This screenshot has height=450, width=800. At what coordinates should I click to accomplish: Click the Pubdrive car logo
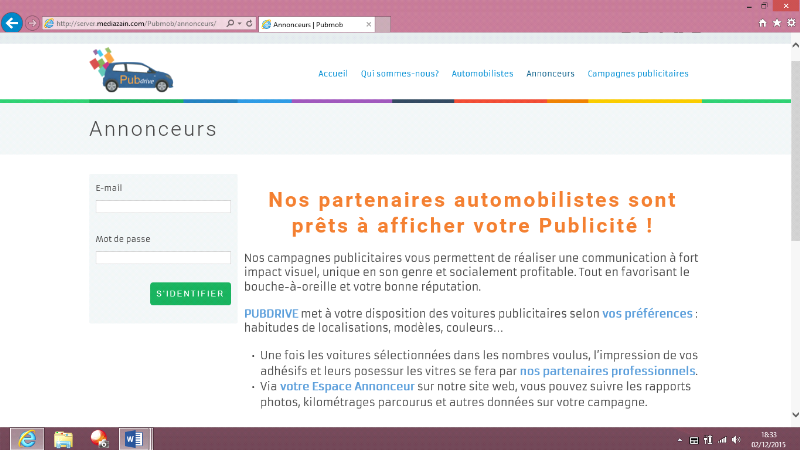click(132, 70)
